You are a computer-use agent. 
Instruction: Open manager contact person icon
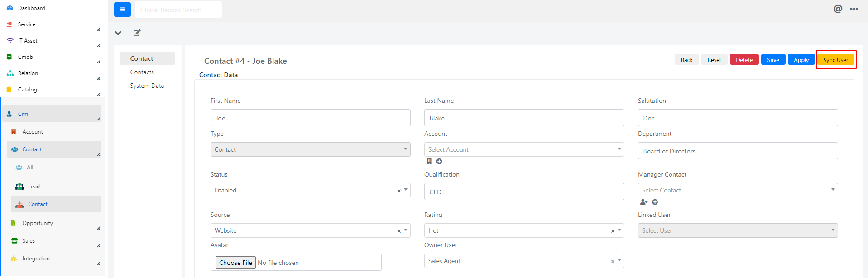pyautogui.click(x=644, y=202)
